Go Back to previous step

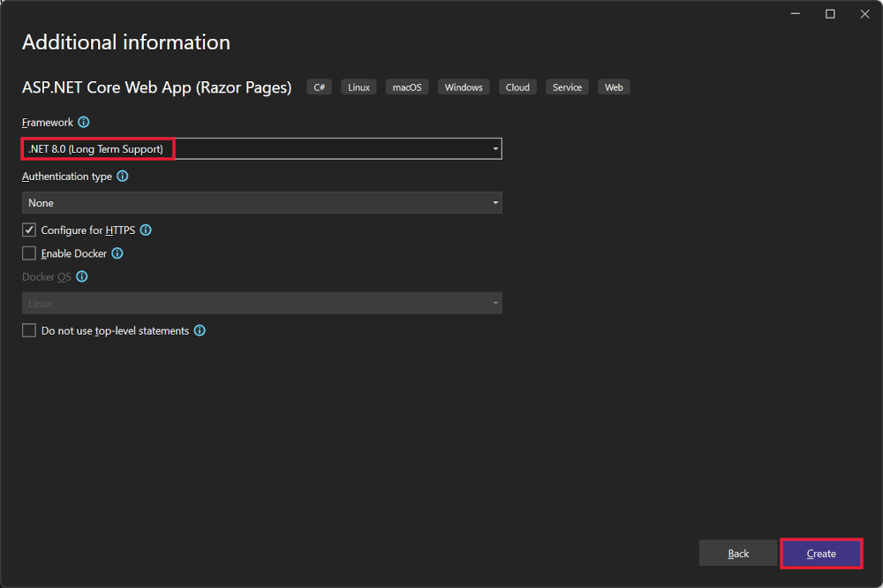tap(737, 554)
